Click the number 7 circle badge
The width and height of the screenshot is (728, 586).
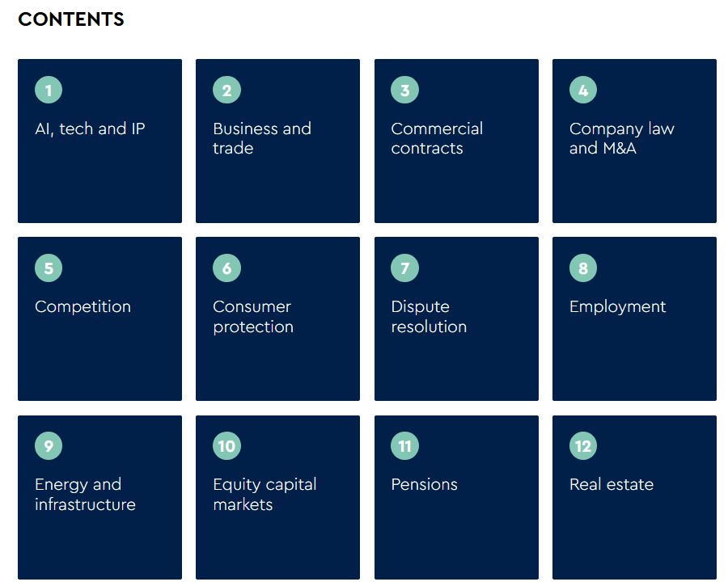coord(405,268)
